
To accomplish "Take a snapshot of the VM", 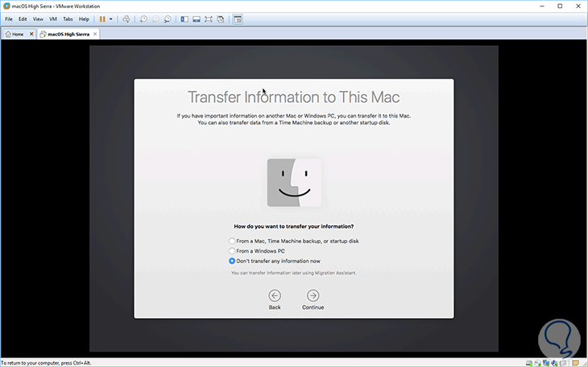I will [143, 19].
